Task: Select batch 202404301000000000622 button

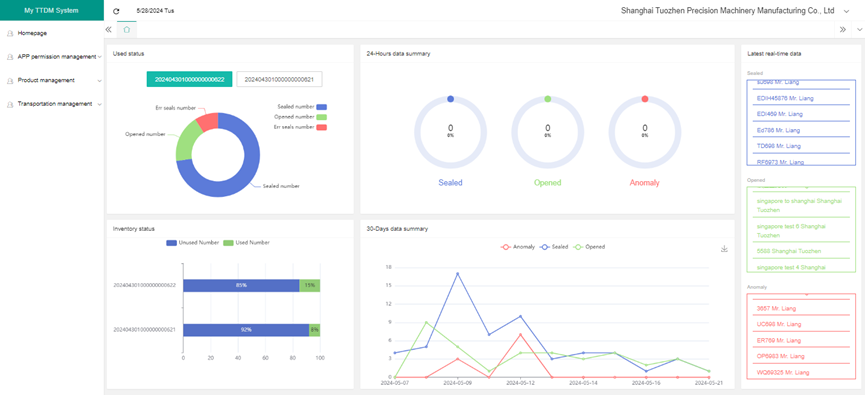Action: 189,79
